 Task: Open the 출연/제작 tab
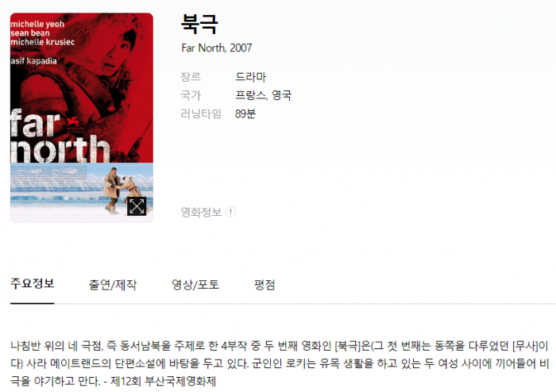(x=113, y=285)
